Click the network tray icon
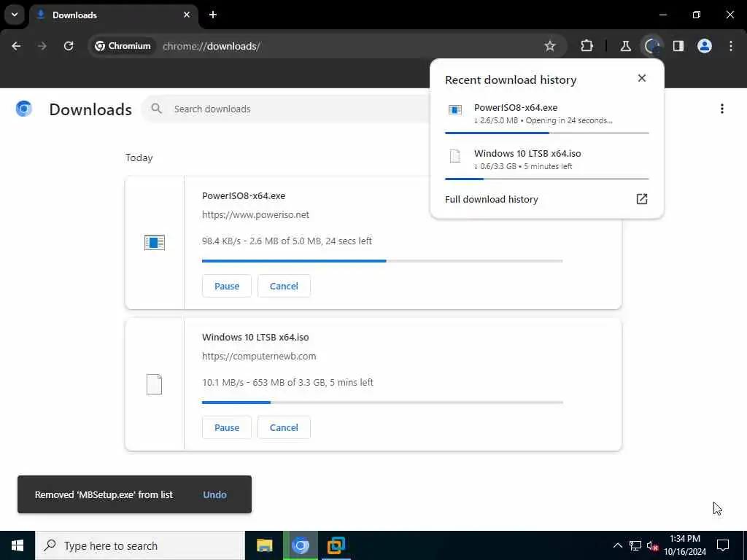Image resolution: width=747 pixels, height=560 pixels. (635, 545)
